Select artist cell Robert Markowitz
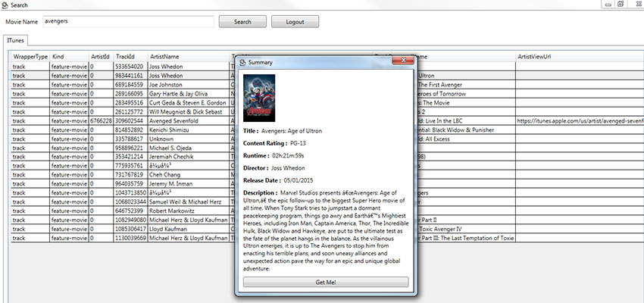This screenshot has height=303, width=644. [188, 211]
